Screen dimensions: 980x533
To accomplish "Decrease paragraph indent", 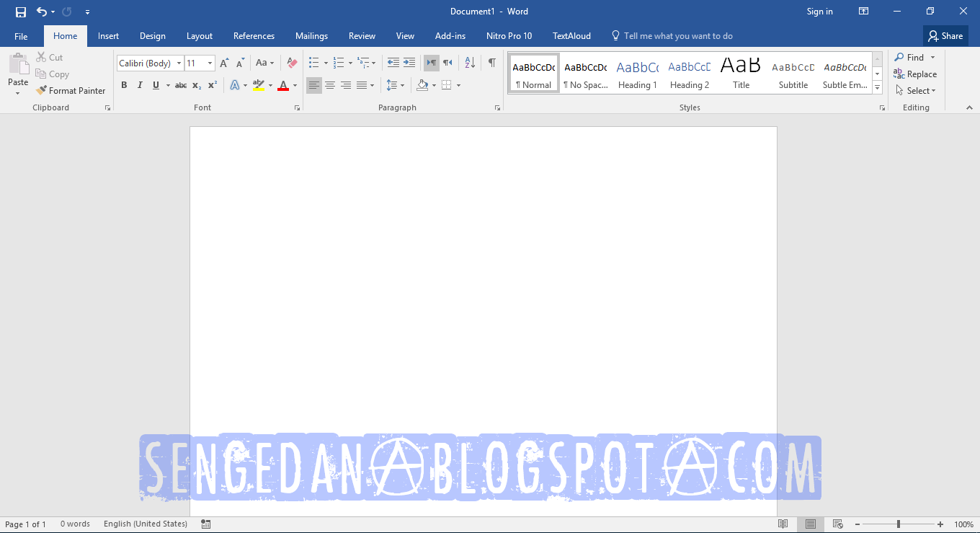I will tap(393, 63).
